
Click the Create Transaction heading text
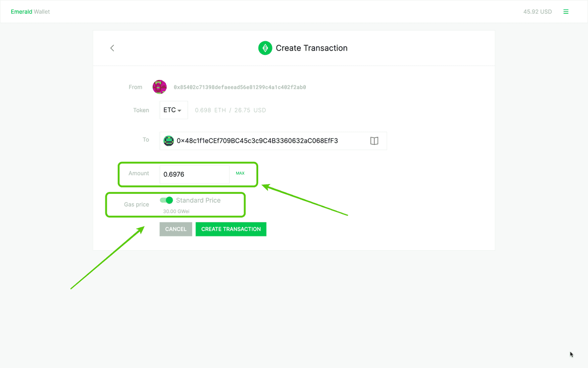click(312, 48)
